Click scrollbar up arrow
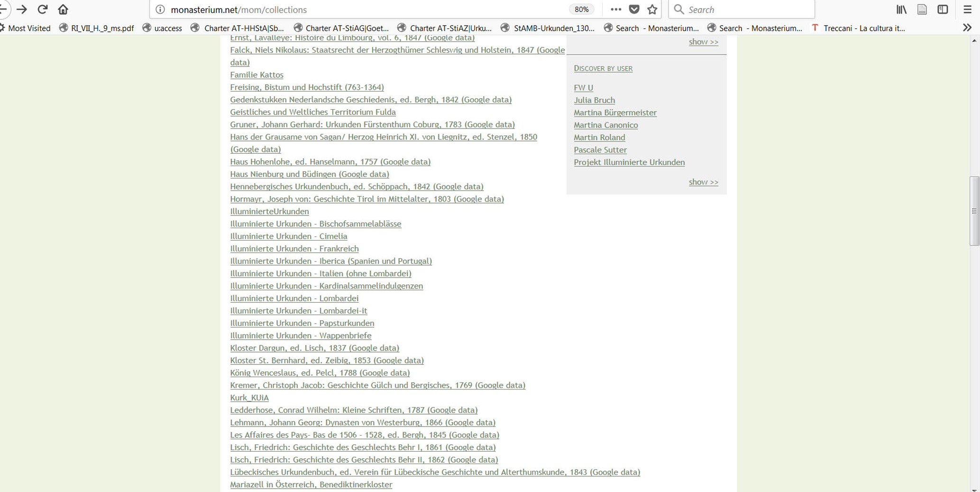Image resolution: width=980 pixels, height=492 pixels. (974, 41)
